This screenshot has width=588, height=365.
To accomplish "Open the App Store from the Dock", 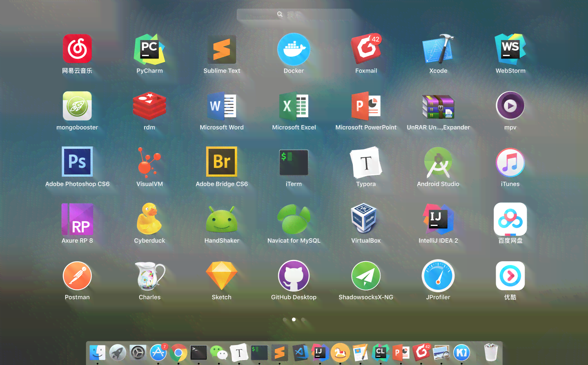I will point(158,353).
